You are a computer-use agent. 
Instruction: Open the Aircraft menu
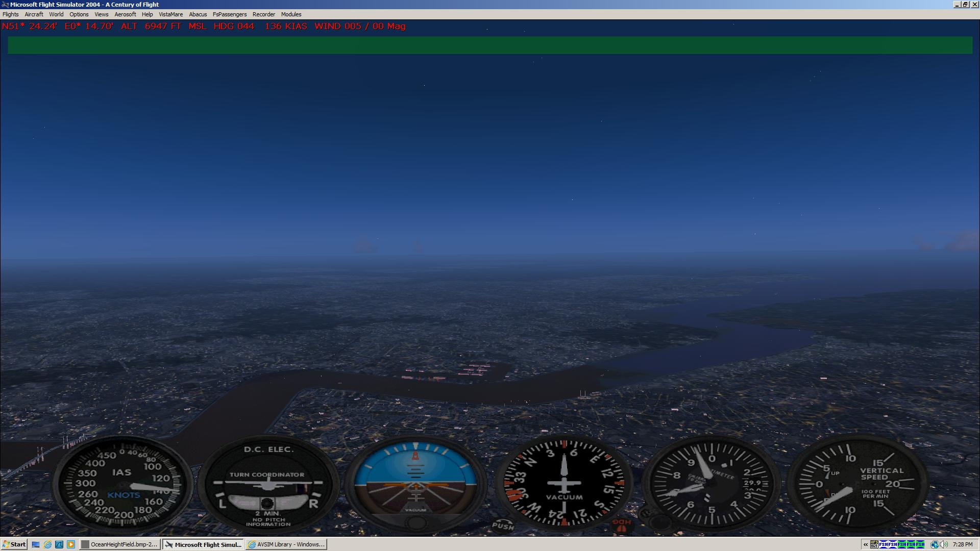click(x=34, y=14)
